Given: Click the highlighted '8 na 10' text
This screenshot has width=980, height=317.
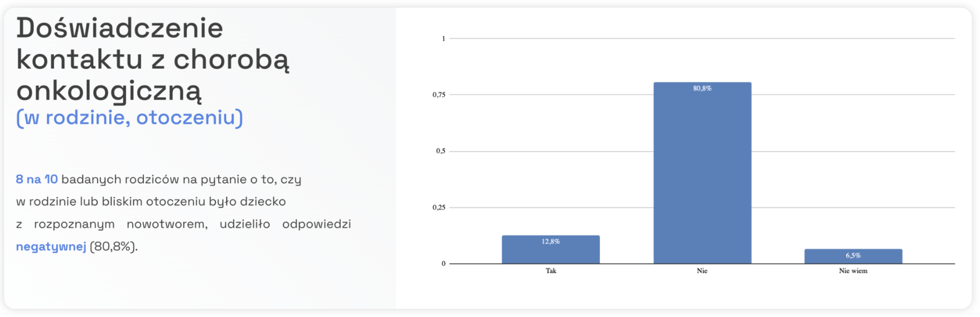Looking at the screenshot, I should [x=37, y=179].
